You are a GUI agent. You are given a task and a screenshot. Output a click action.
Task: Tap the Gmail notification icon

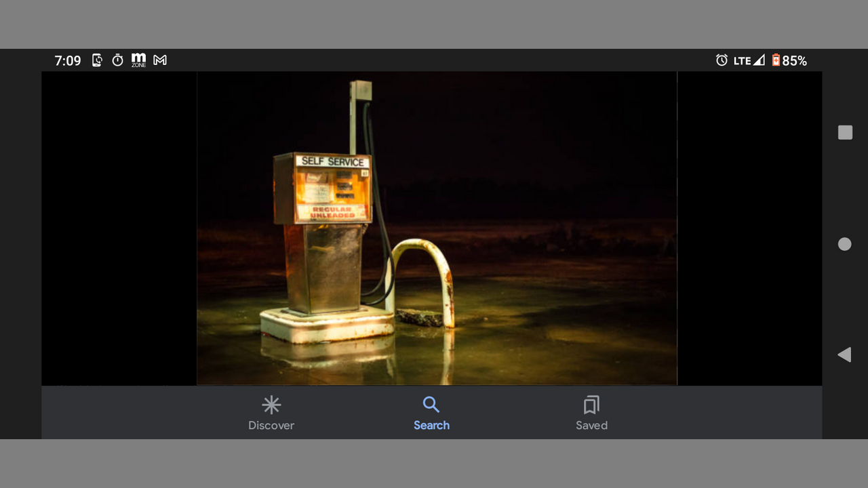(x=160, y=60)
